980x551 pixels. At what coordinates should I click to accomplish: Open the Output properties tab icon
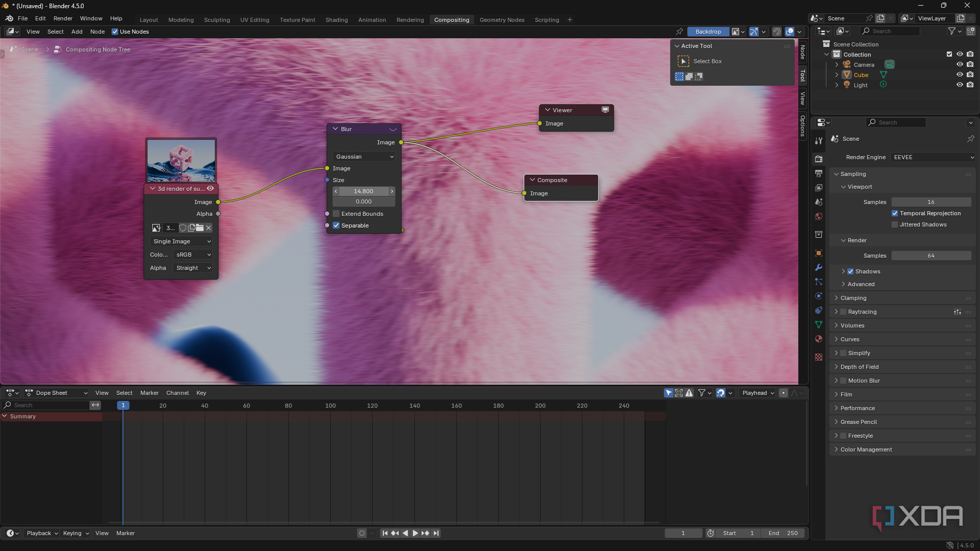tap(819, 173)
